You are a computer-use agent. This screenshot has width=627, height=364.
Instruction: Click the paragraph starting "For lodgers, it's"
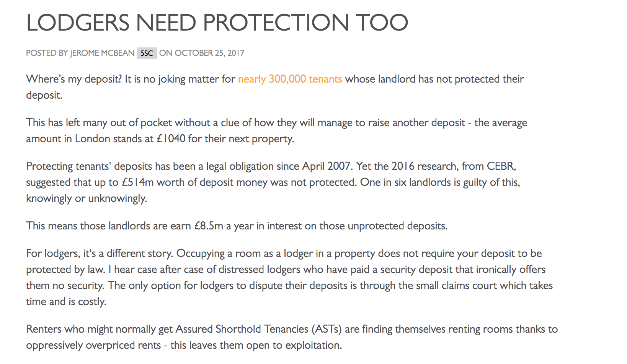tap(289, 277)
